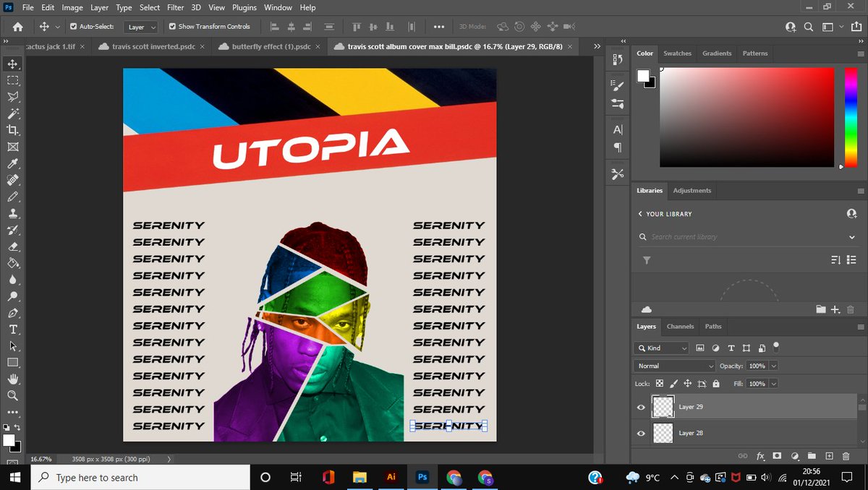Click the vertical hue slider bar
The width and height of the screenshot is (868, 490).
coord(851,117)
